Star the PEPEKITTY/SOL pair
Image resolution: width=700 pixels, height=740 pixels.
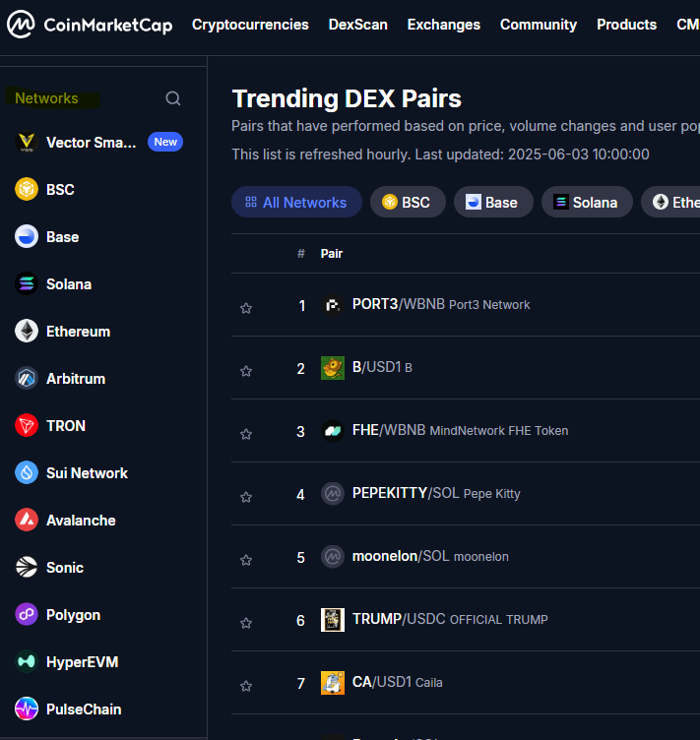tap(246, 497)
